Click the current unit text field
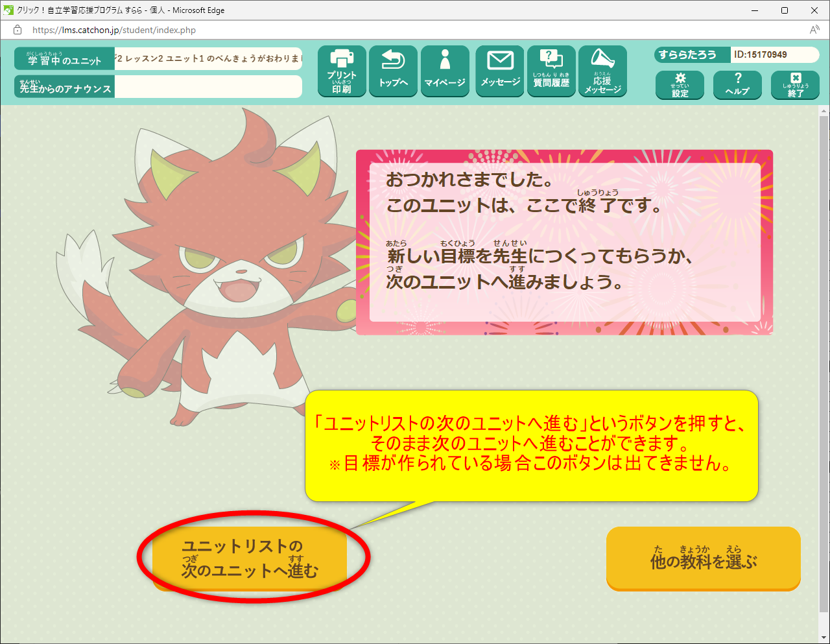The height and width of the screenshot is (644, 830). pos(208,58)
